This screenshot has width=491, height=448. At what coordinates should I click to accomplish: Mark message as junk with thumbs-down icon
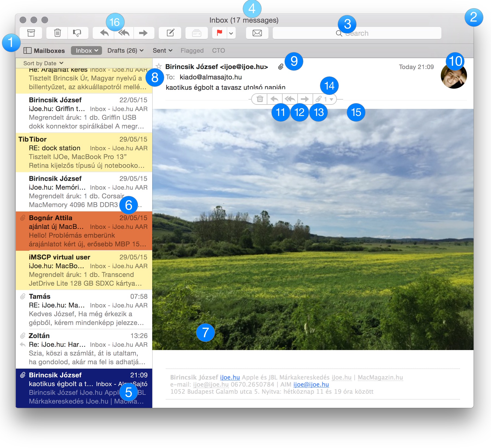pyautogui.click(x=78, y=33)
